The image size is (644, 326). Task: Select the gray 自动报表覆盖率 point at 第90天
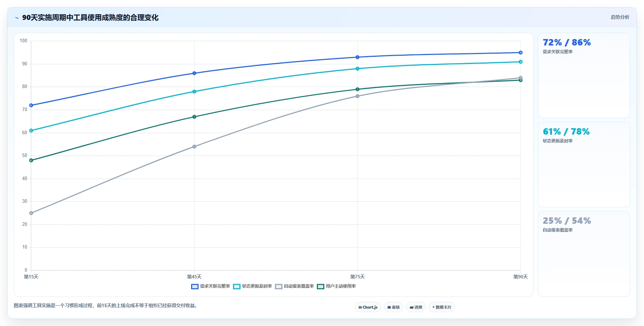tap(521, 78)
